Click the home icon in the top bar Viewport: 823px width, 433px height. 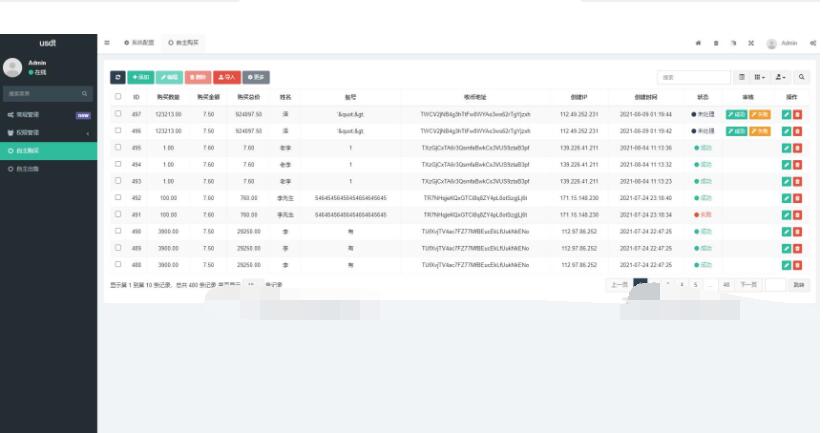[699, 44]
